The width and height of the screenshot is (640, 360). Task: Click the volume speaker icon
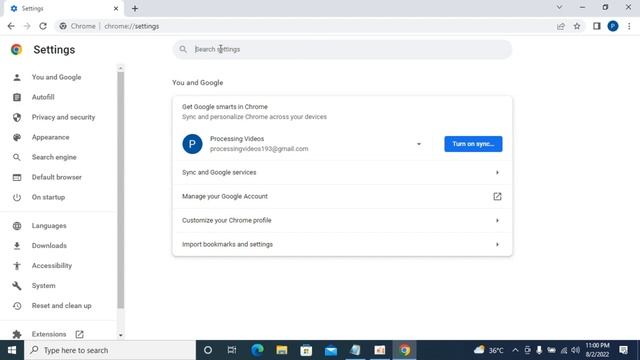pos(576,350)
